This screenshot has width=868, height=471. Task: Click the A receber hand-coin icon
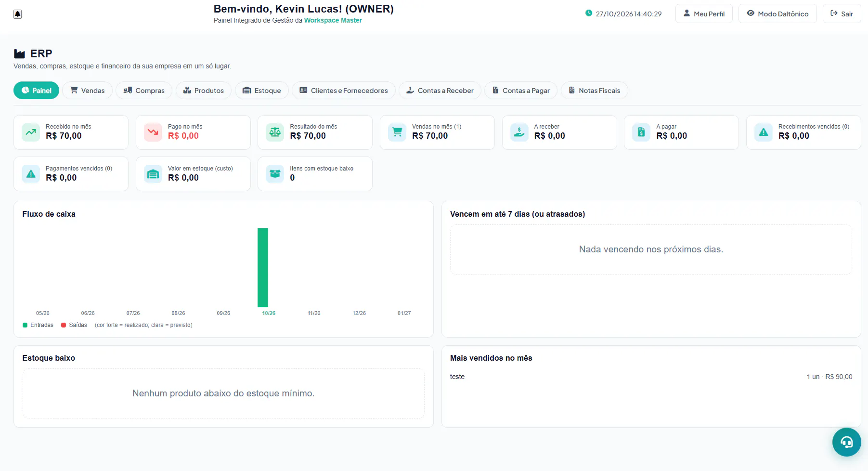pyautogui.click(x=519, y=132)
